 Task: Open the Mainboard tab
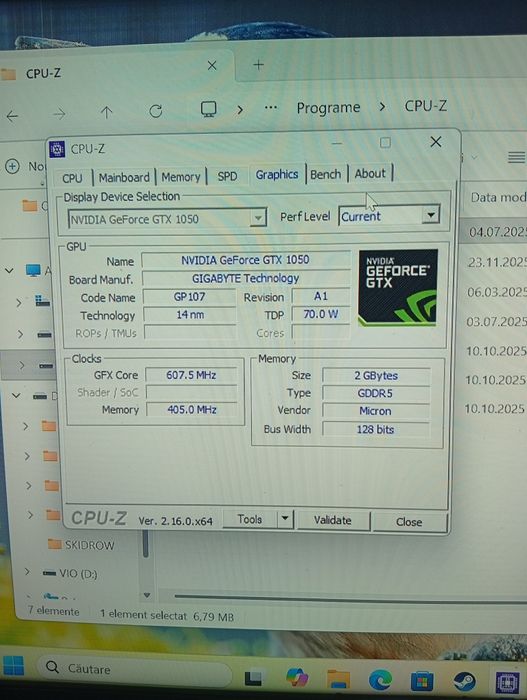click(x=124, y=177)
